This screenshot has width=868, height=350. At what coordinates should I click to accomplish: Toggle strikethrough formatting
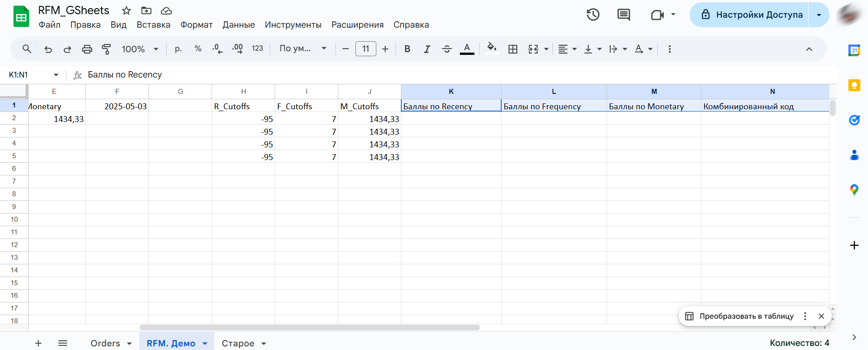[x=447, y=49]
